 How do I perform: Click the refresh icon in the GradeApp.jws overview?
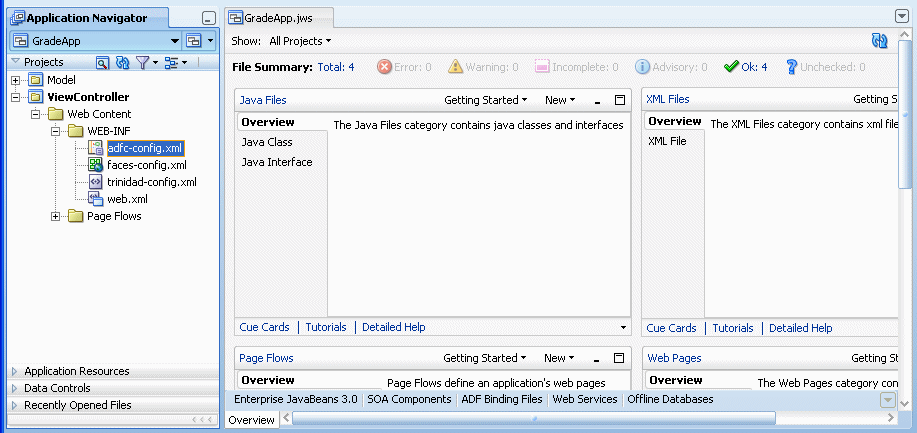[879, 40]
